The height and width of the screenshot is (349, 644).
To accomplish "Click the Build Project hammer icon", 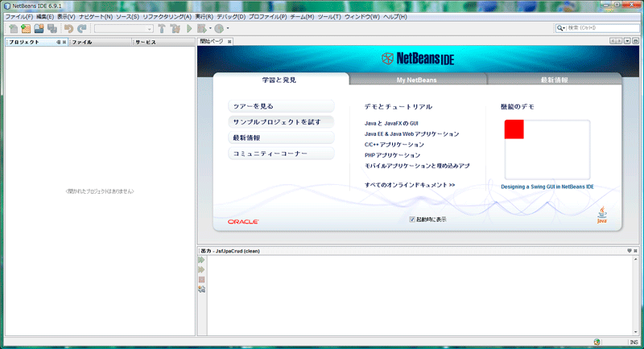I will click(162, 29).
